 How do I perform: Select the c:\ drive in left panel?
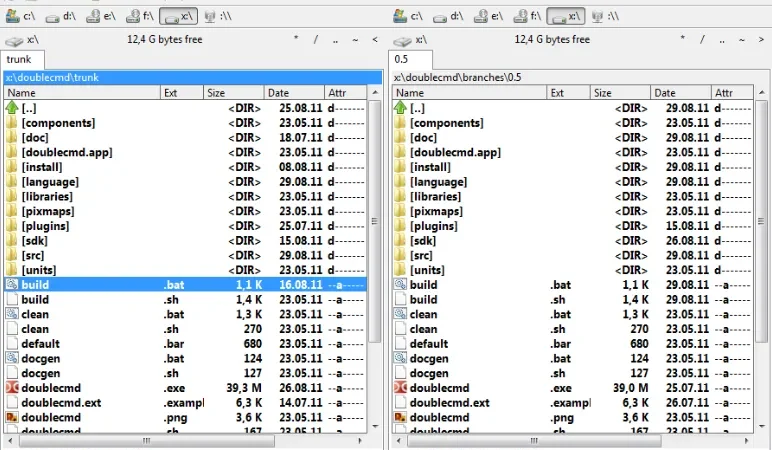(x=21, y=16)
